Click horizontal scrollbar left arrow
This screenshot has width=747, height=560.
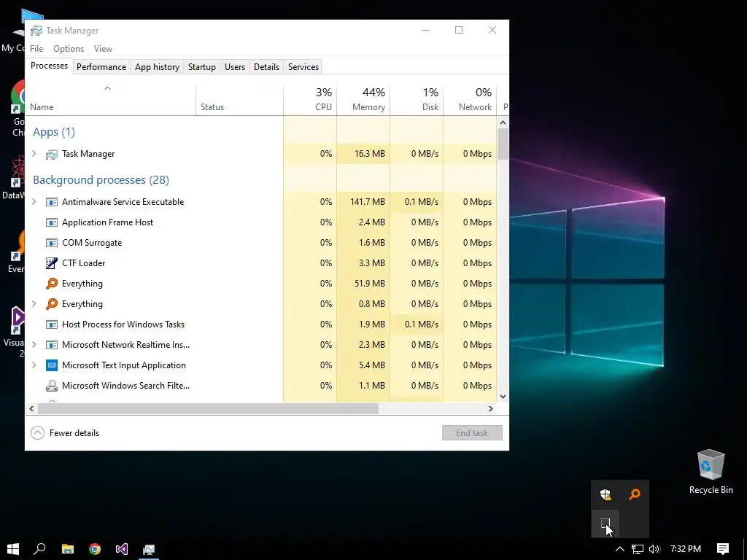tap(31, 408)
